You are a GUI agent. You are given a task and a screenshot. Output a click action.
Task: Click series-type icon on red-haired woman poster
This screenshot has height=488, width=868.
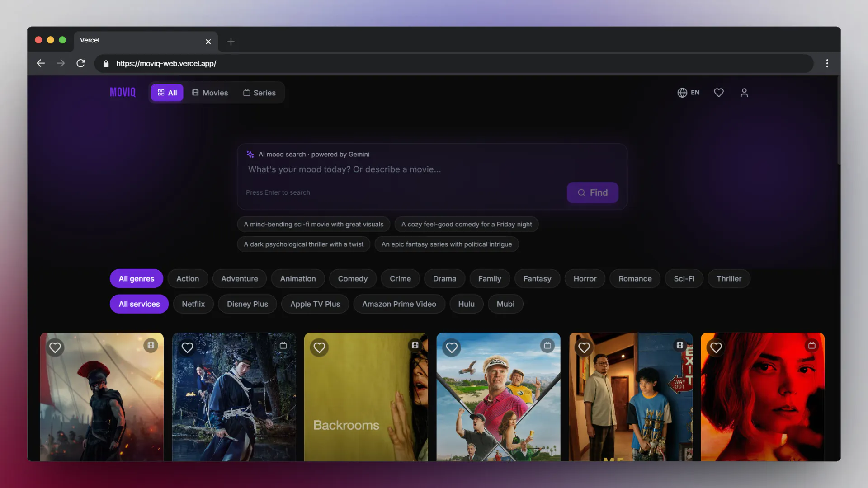[x=812, y=345]
